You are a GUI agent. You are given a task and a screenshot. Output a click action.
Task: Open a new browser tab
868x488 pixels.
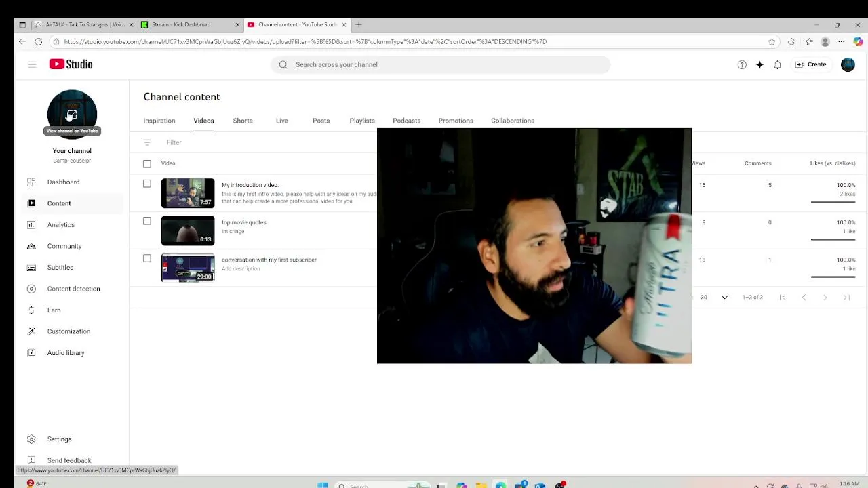pos(359,24)
